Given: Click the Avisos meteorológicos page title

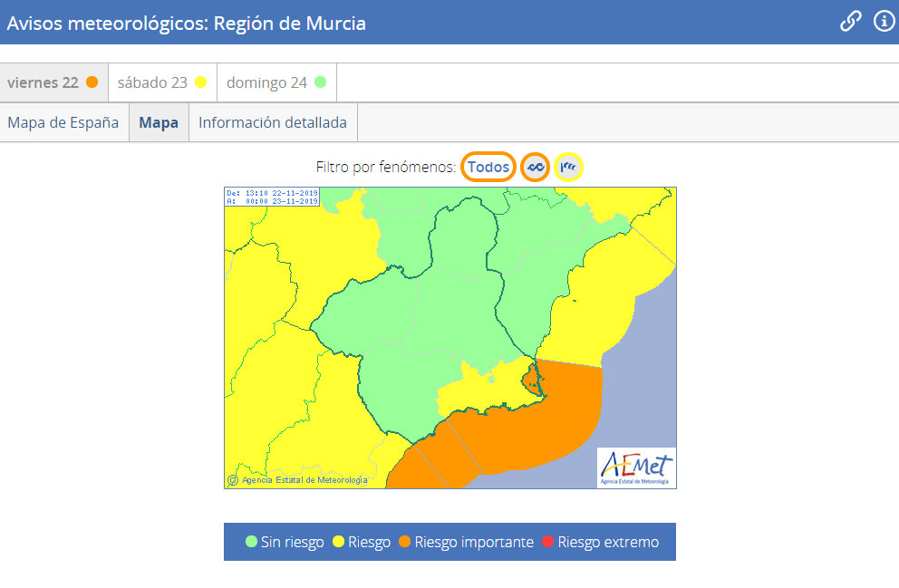Looking at the screenshot, I should coord(187,23).
